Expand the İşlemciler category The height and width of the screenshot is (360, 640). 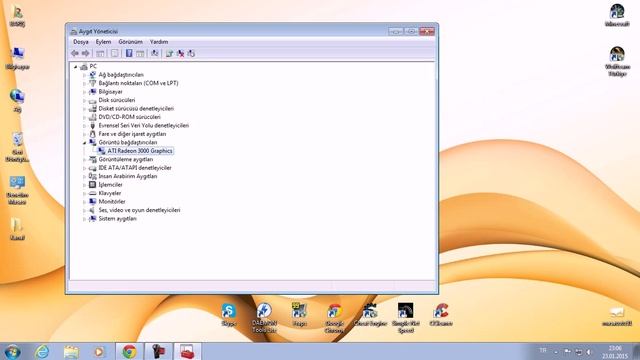click(x=84, y=185)
